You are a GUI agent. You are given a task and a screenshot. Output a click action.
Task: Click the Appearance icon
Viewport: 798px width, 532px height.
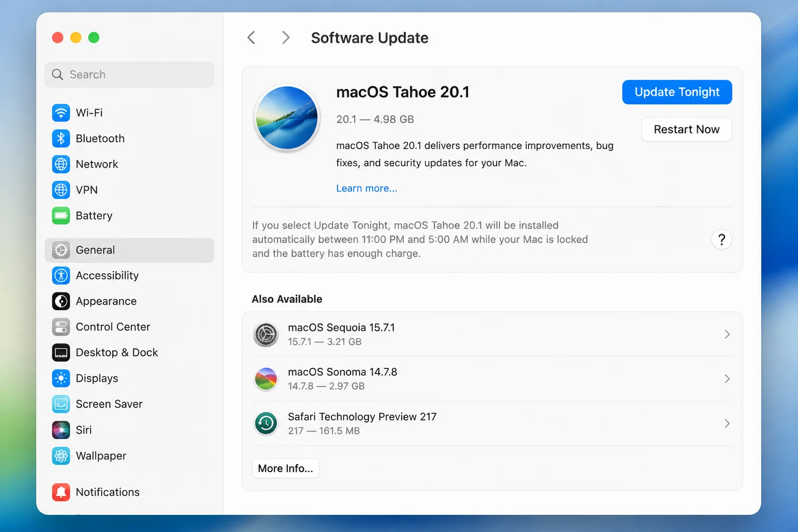[x=61, y=301]
